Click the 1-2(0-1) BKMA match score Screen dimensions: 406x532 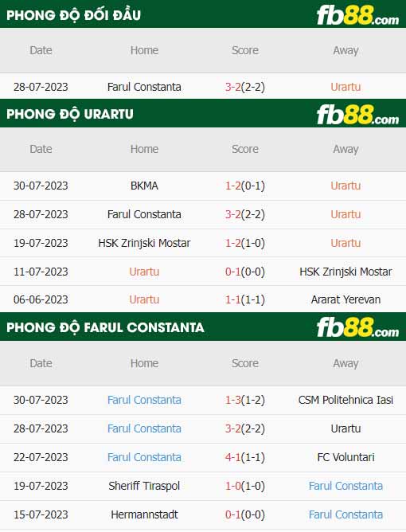click(245, 186)
